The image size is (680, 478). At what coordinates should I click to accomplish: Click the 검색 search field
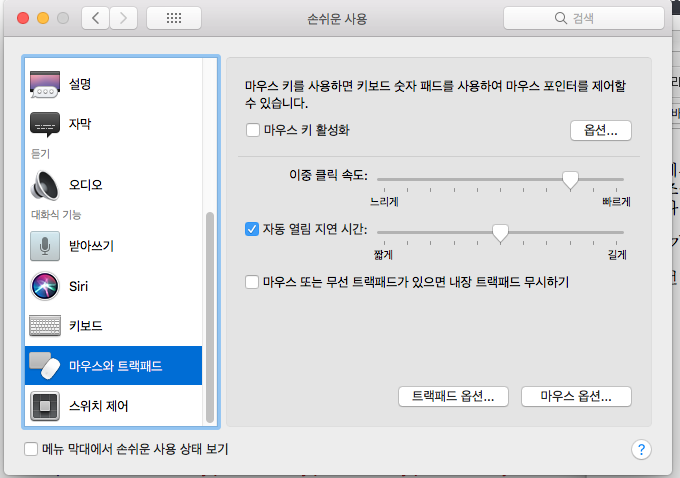[584, 18]
